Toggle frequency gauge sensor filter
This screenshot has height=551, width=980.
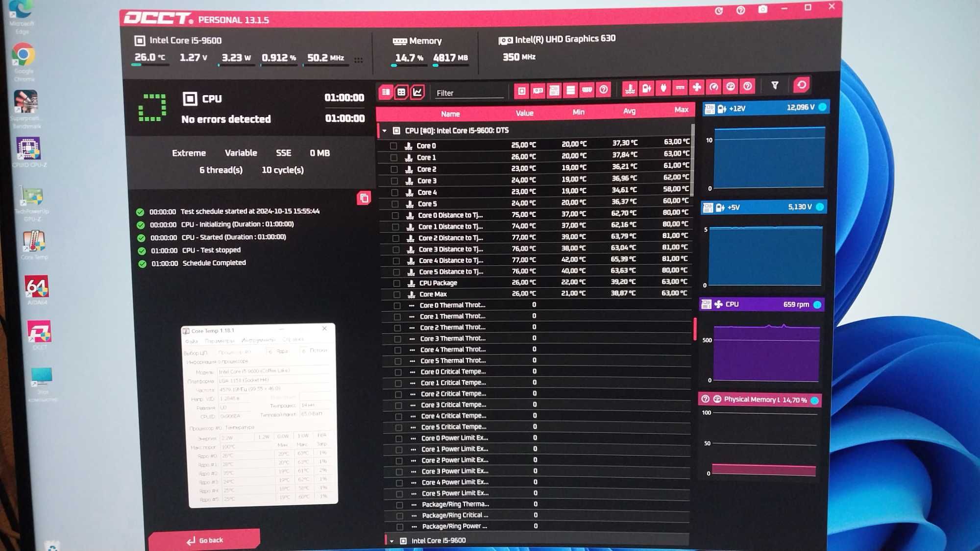point(714,87)
